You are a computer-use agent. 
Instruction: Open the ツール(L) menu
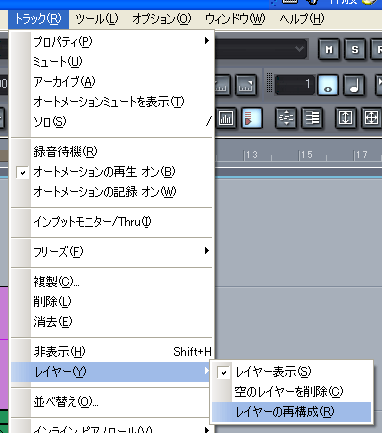pos(97,19)
